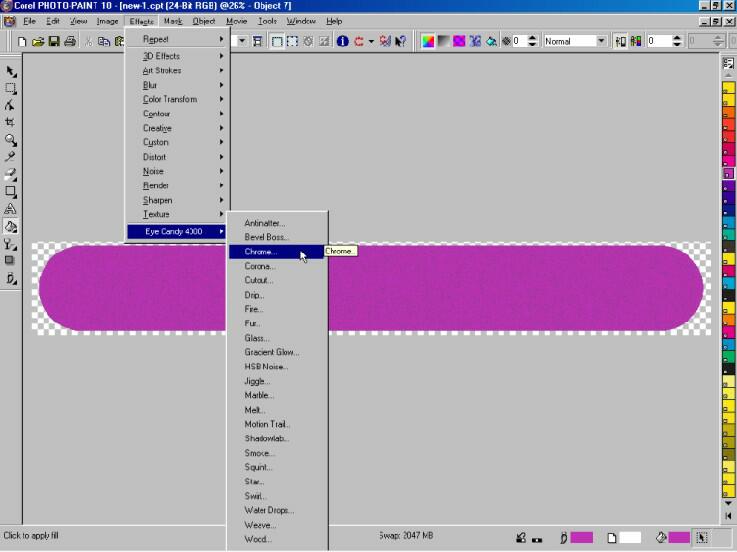Select the Rectangle Mask tool
Image resolution: width=737 pixels, height=552 pixels.
click(11, 88)
